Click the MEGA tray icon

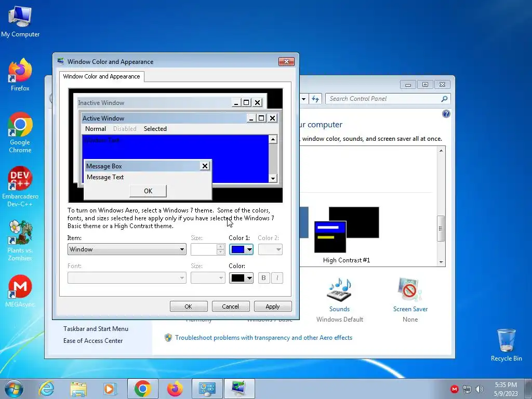pos(454,389)
